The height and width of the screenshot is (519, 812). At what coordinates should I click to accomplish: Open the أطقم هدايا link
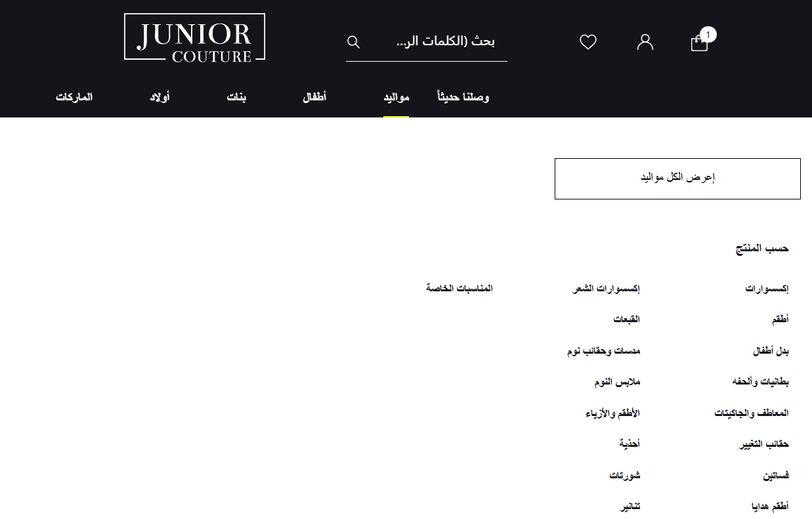coord(770,507)
